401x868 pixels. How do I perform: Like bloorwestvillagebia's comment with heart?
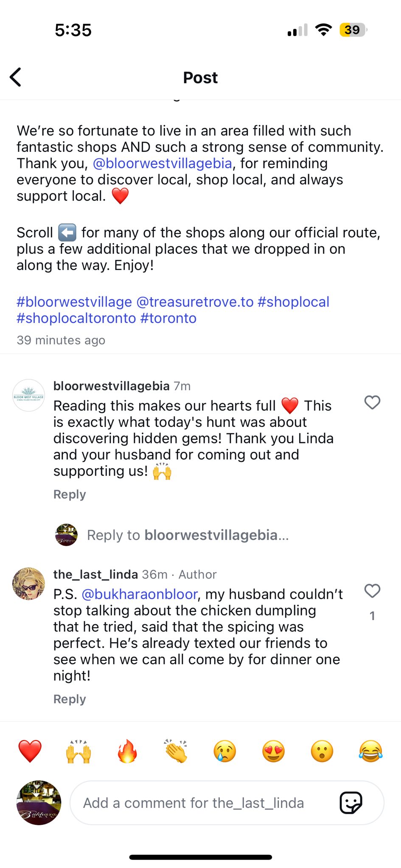click(372, 402)
